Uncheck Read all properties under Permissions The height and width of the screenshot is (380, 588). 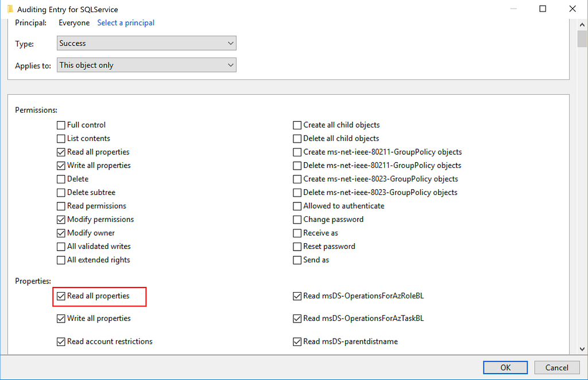pyautogui.click(x=61, y=152)
